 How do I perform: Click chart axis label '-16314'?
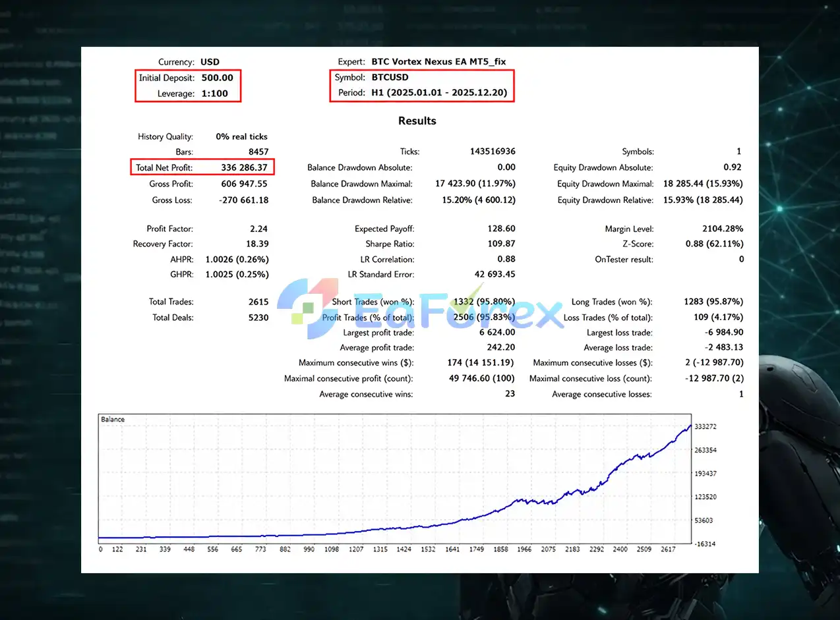(705, 544)
